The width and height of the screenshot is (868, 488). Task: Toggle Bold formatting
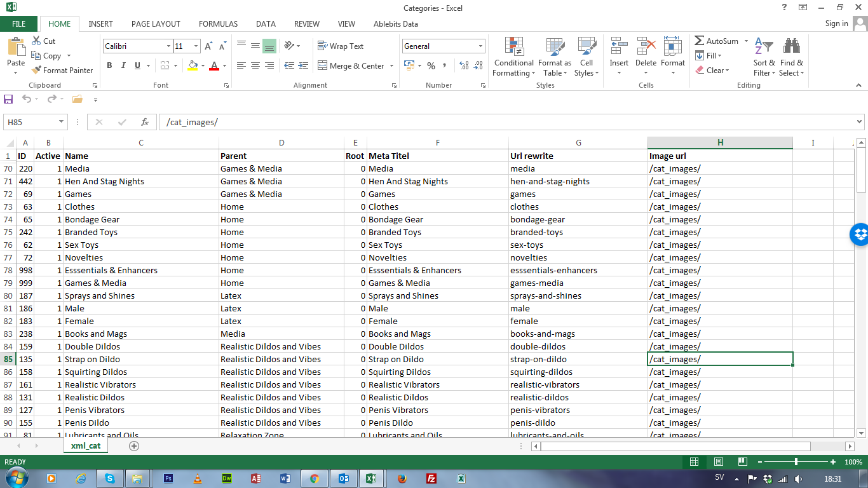pos(109,65)
